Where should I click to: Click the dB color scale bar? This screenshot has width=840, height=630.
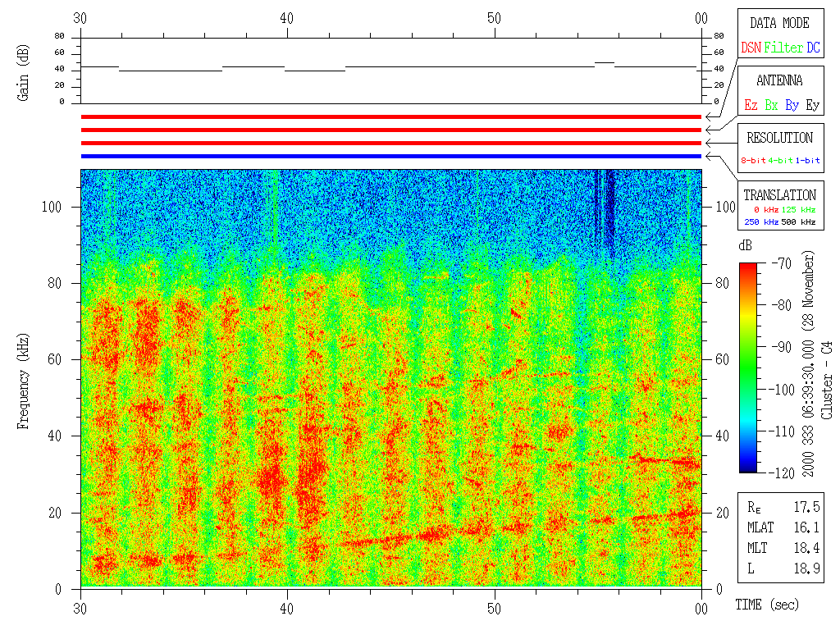(x=748, y=367)
